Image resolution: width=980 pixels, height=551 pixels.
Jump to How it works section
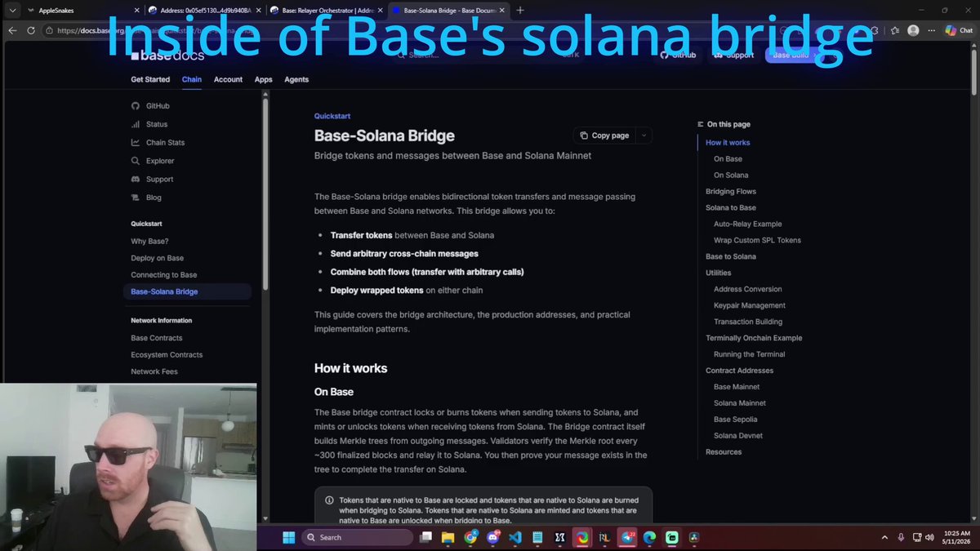point(728,142)
